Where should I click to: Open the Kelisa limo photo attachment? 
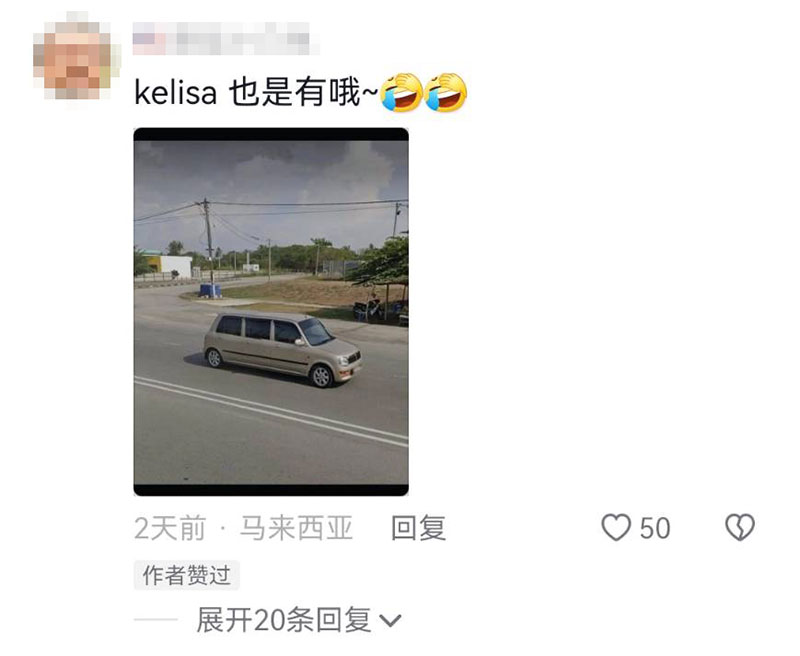click(x=271, y=312)
